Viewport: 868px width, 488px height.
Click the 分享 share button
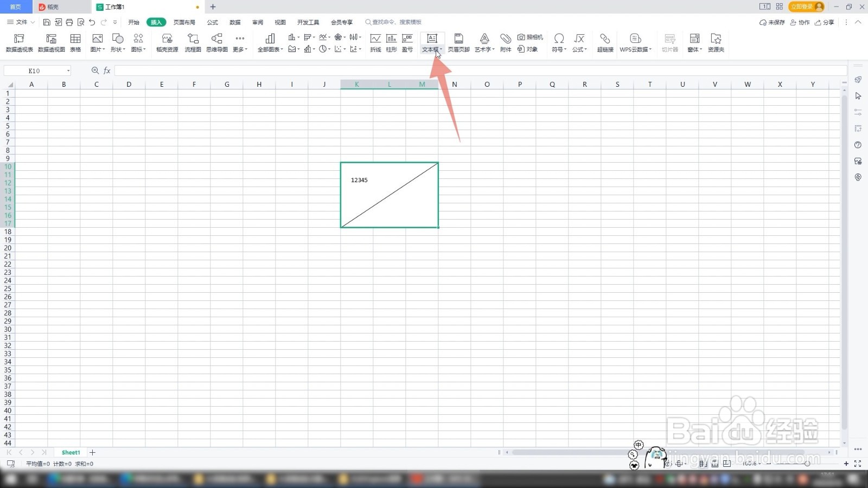point(825,22)
